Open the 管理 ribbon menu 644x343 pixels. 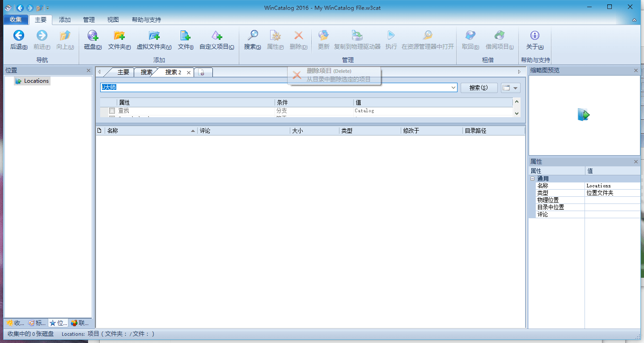click(89, 20)
